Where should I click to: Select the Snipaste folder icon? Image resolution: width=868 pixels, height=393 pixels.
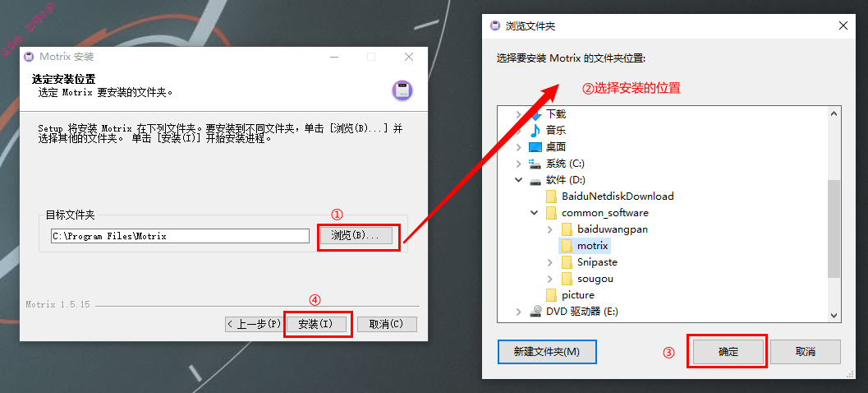tap(567, 262)
